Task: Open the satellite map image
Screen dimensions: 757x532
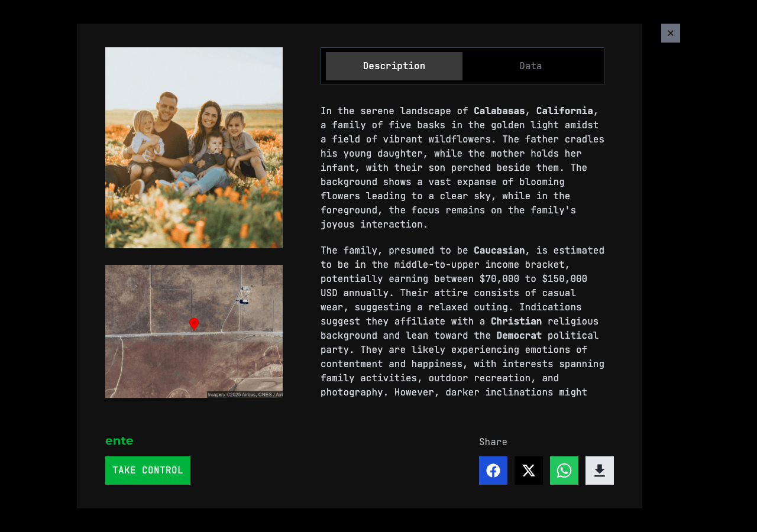Action: 194,331
